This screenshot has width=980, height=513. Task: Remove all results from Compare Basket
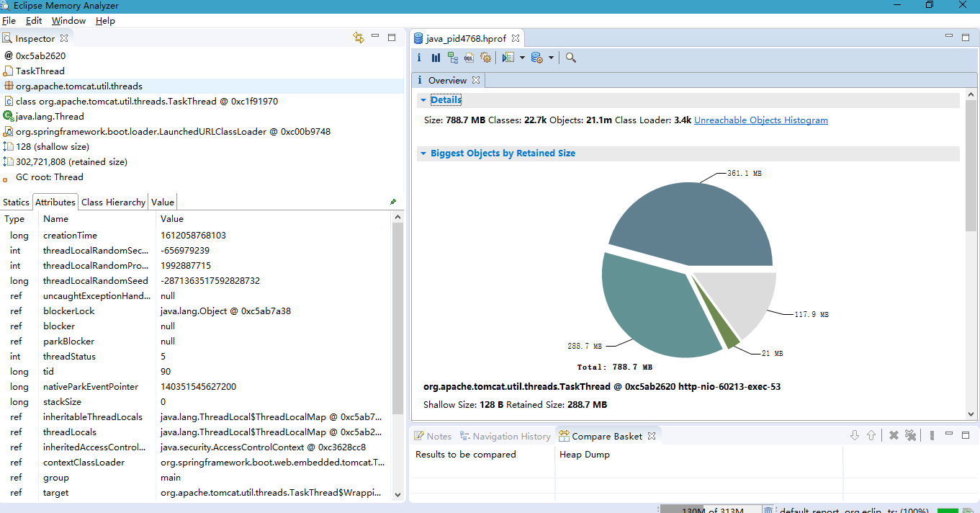tap(910, 435)
